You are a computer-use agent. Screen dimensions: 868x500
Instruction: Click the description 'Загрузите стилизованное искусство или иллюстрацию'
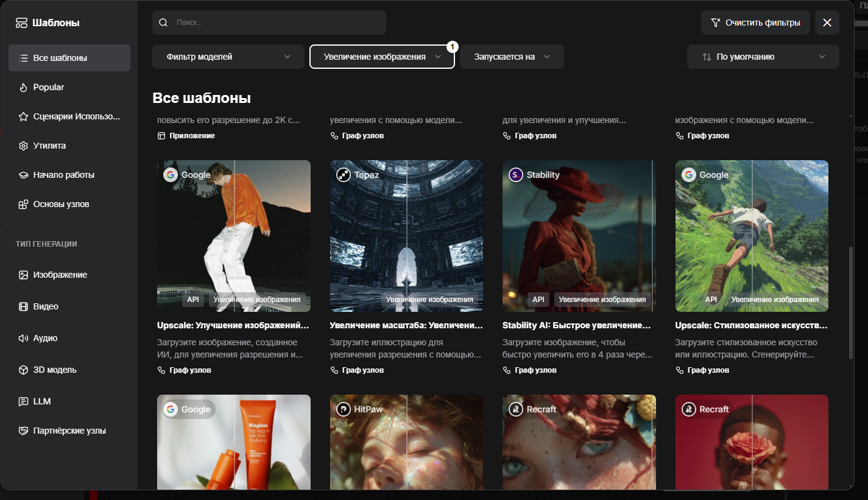pyautogui.click(x=747, y=348)
